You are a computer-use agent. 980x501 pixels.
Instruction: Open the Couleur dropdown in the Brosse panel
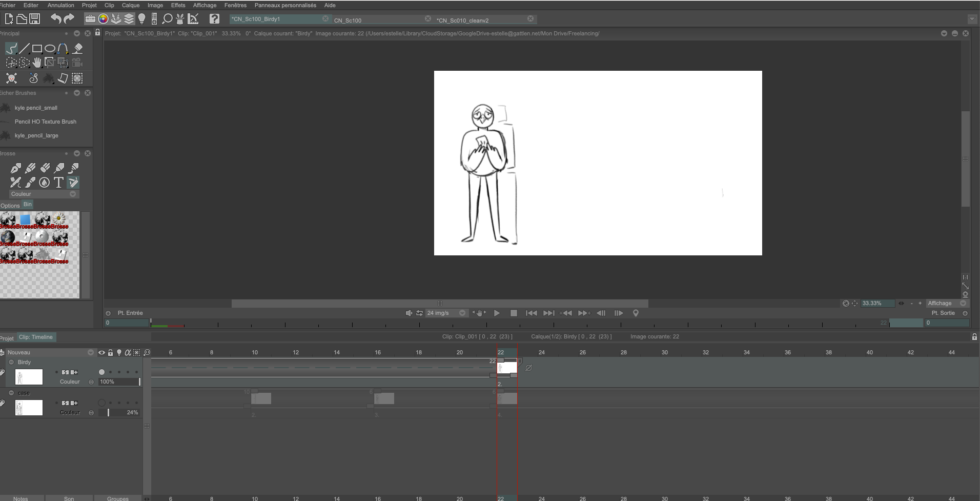[x=72, y=194]
